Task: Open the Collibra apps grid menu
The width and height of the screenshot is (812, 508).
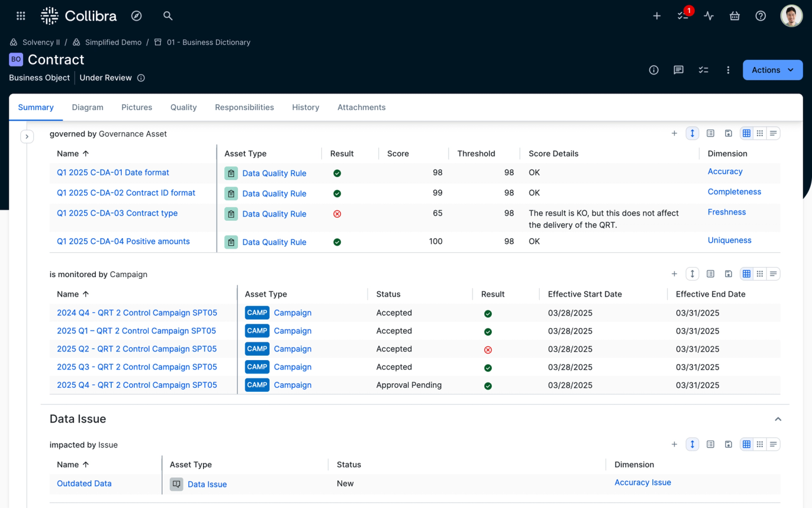Action: (21, 16)
